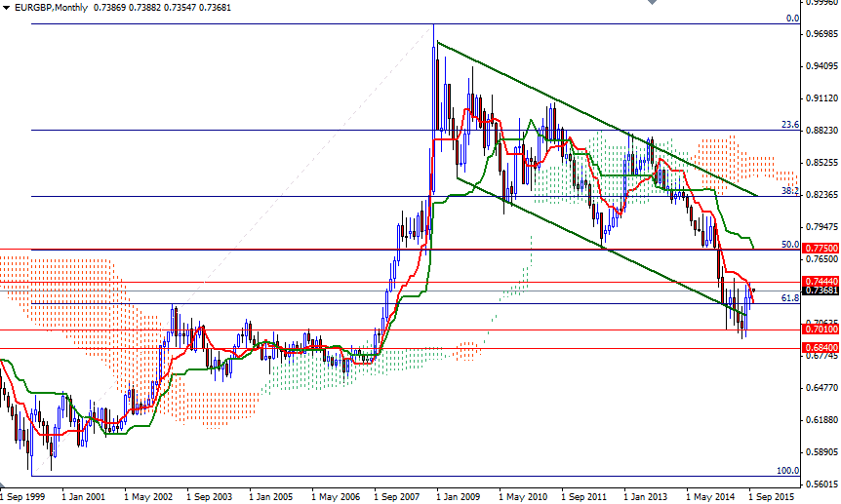Click the 0.61880 price axis label

[822, 420]
